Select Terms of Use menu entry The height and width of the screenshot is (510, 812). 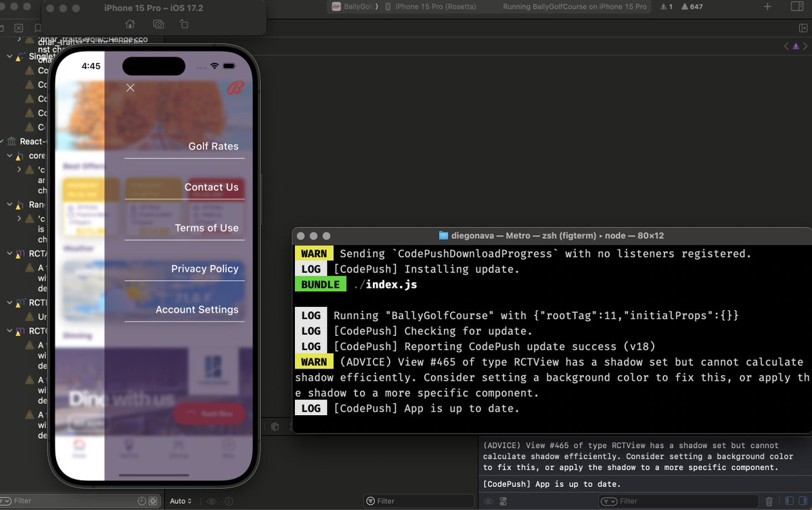coord(206,228)
